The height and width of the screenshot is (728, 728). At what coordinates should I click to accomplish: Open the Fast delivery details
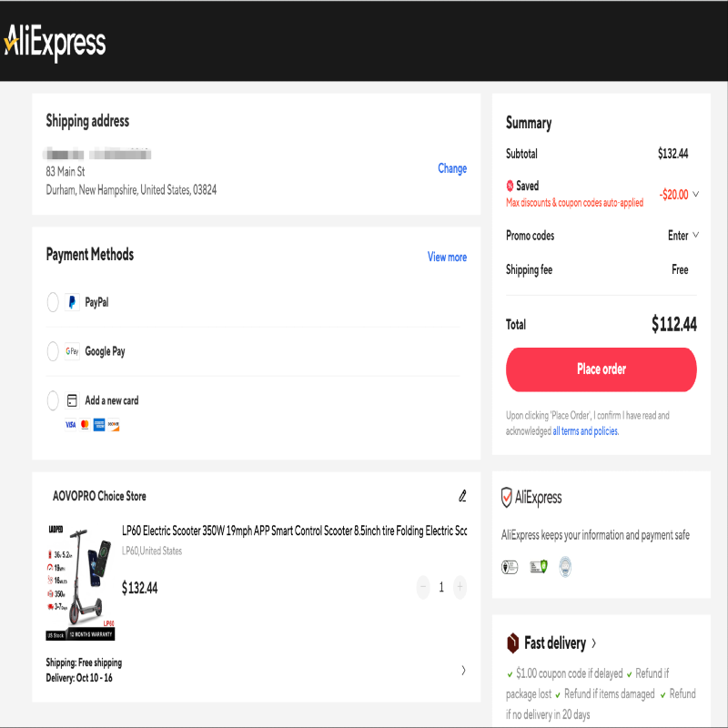[x=593, y=643]
